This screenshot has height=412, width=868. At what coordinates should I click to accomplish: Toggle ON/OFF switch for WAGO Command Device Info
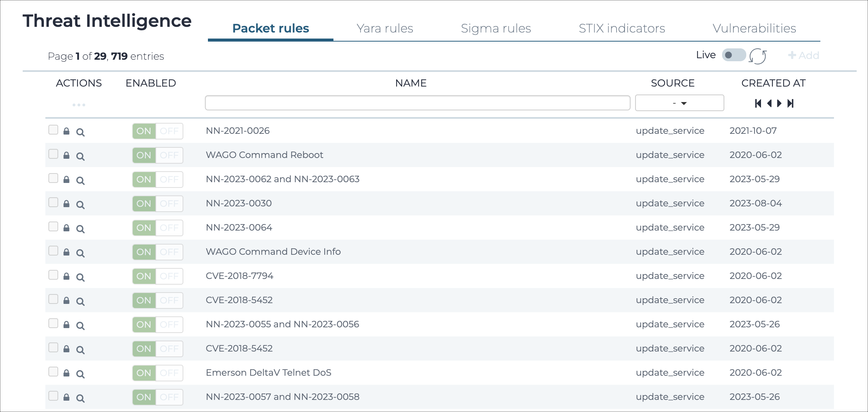(158, 252)
